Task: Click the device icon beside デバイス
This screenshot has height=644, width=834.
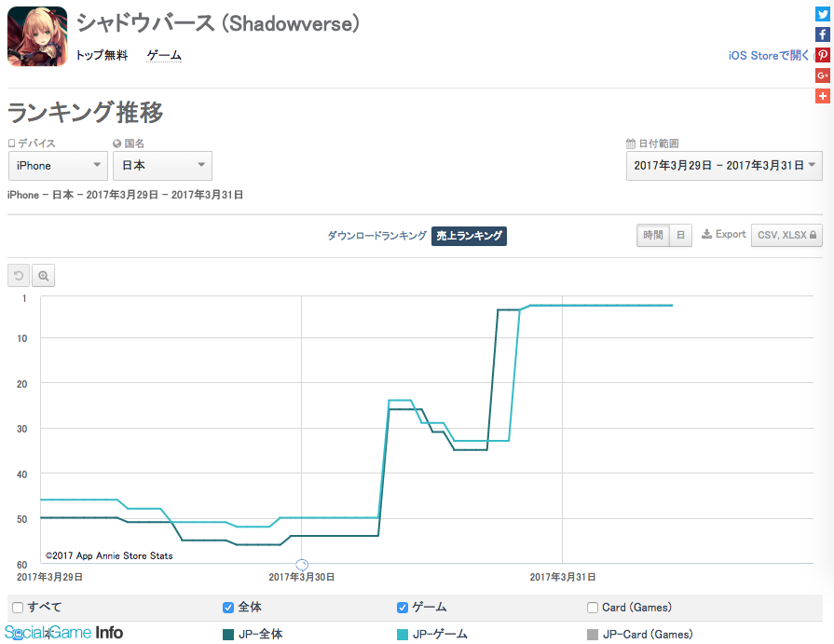Action: [x=11, y=143]
